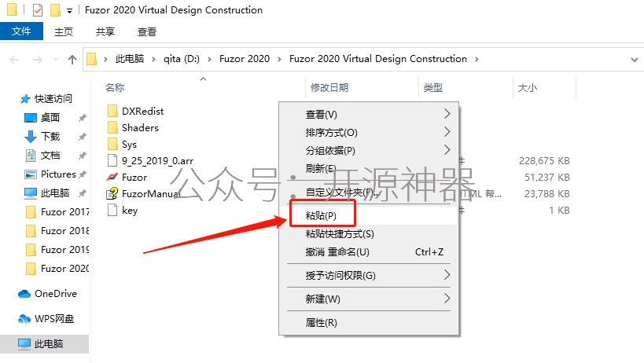Click the OneDrive cloud icon
Screen dimensions: 644x363
pos(24,294)
